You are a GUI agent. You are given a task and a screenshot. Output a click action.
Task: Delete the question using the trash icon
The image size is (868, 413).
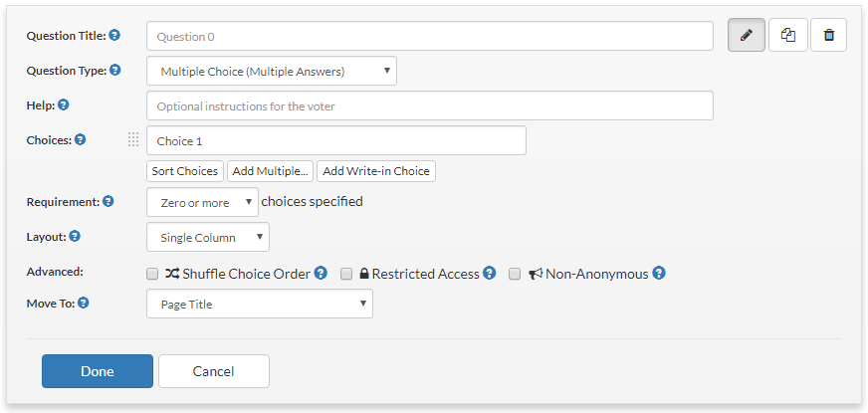829,35
